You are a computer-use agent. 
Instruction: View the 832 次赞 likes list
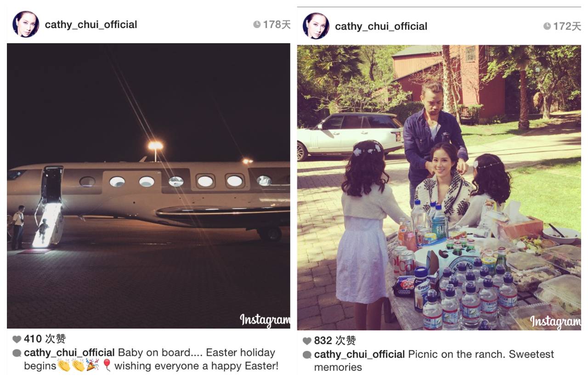pos(335,341)
